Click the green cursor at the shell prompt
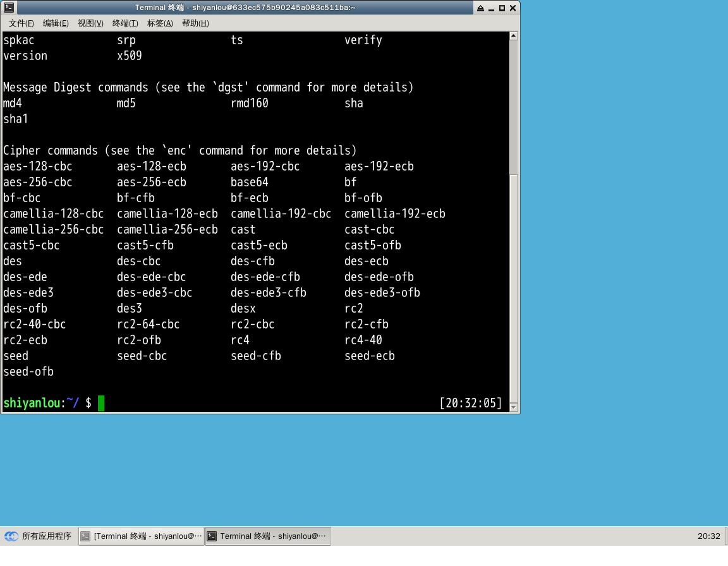Image resolution: width=728 pixels, height=566 pixels. click(101, 403)
